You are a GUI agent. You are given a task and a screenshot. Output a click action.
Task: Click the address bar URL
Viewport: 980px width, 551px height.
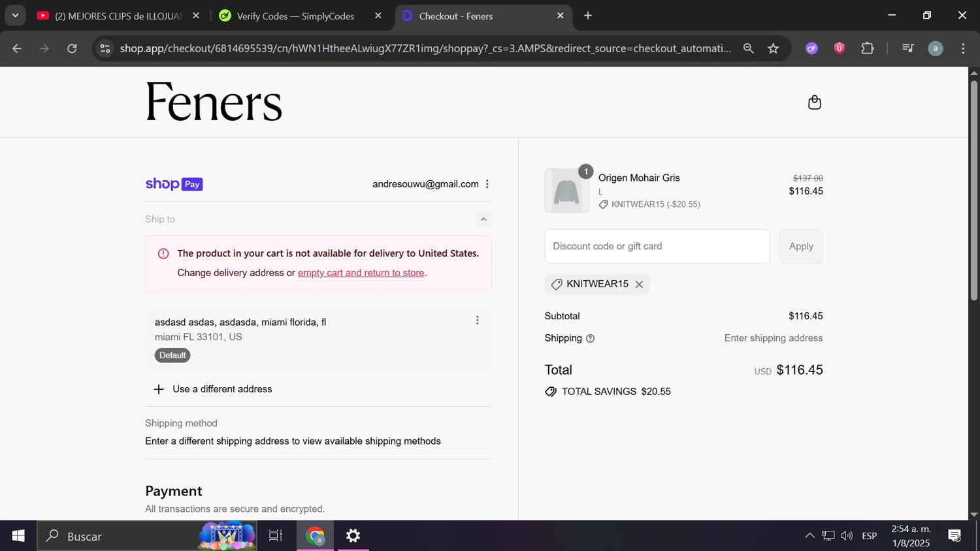pyautogui.click(x=425, y=48)
